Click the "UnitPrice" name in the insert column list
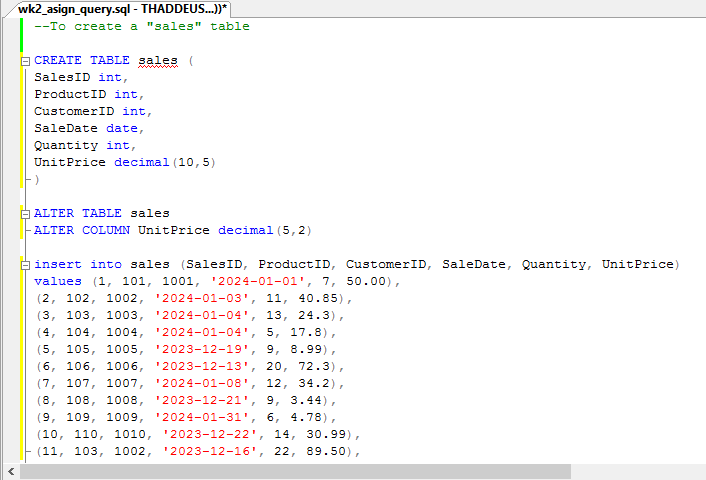The width and height of the screenshot is (706, 480). point(638,264)
